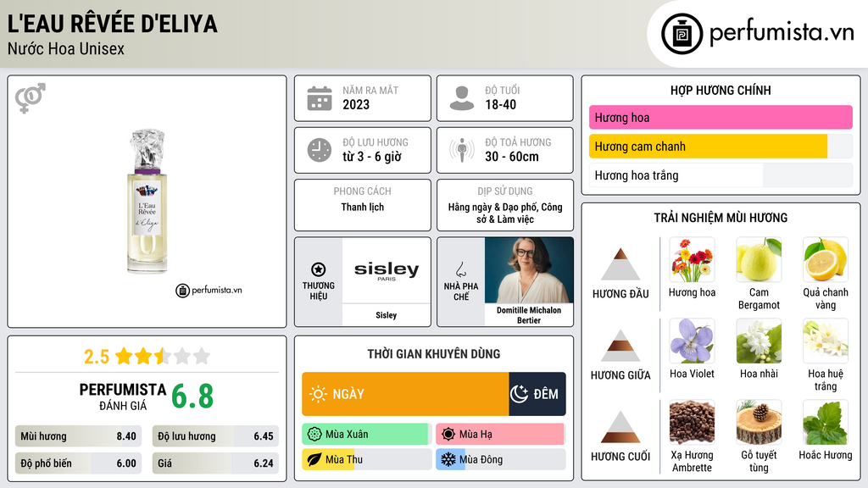Image resolution: width=868 pixels, height=488 pixels.
Task: Click the Hương giữa pyramid icon
Action: 620,346
